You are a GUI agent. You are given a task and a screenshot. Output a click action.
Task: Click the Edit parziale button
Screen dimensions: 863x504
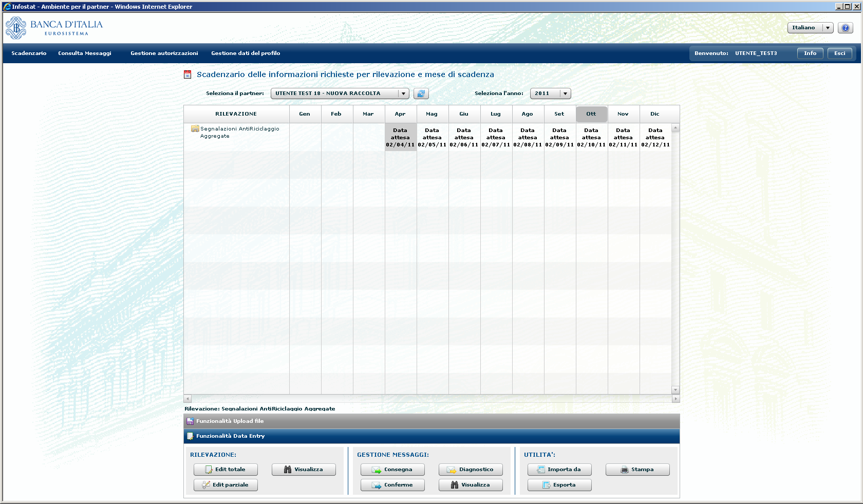point(226,485)
